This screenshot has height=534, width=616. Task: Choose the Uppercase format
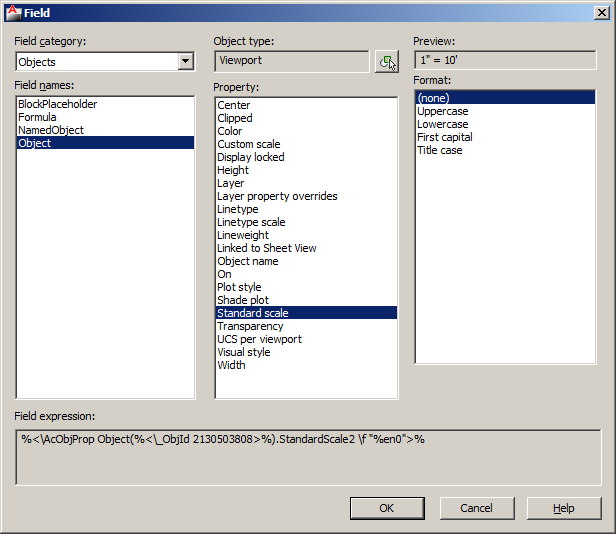[505, 111]
